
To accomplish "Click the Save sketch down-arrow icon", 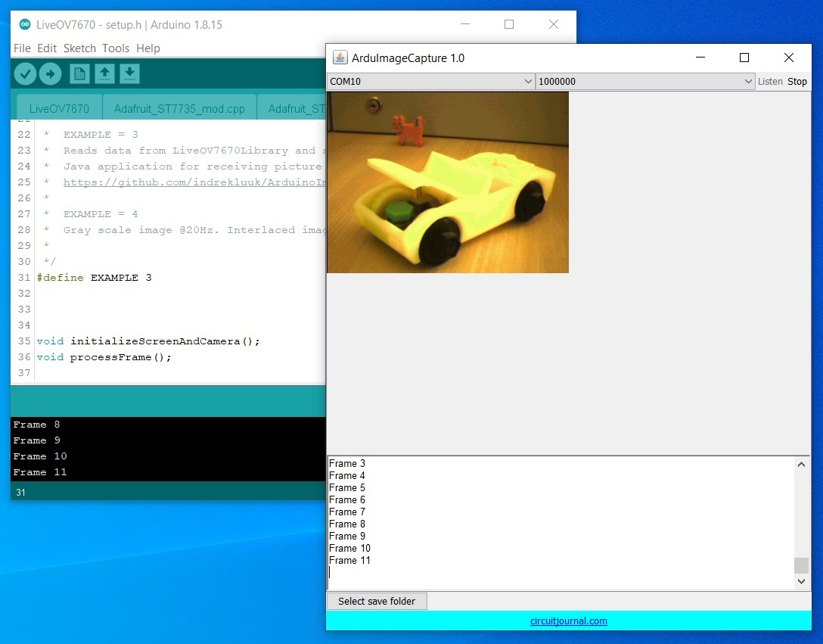I will pyautogui.click(x=129, y=73).
